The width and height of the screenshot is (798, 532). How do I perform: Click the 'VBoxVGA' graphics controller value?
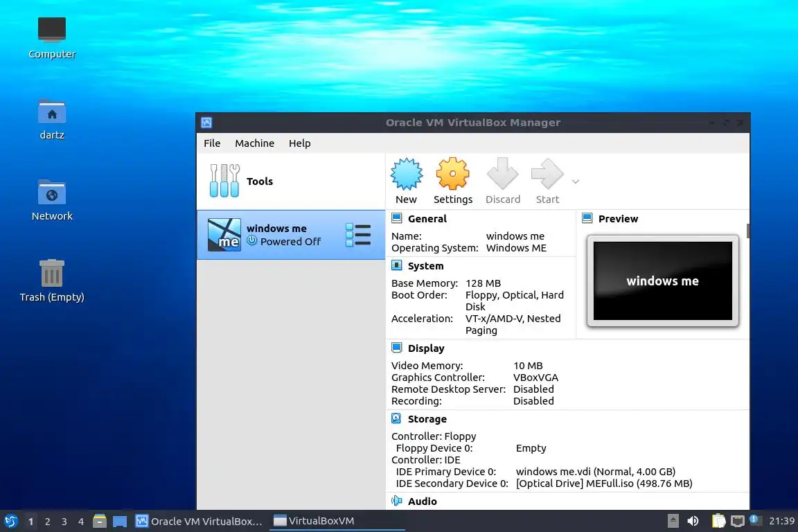[535, 378]
